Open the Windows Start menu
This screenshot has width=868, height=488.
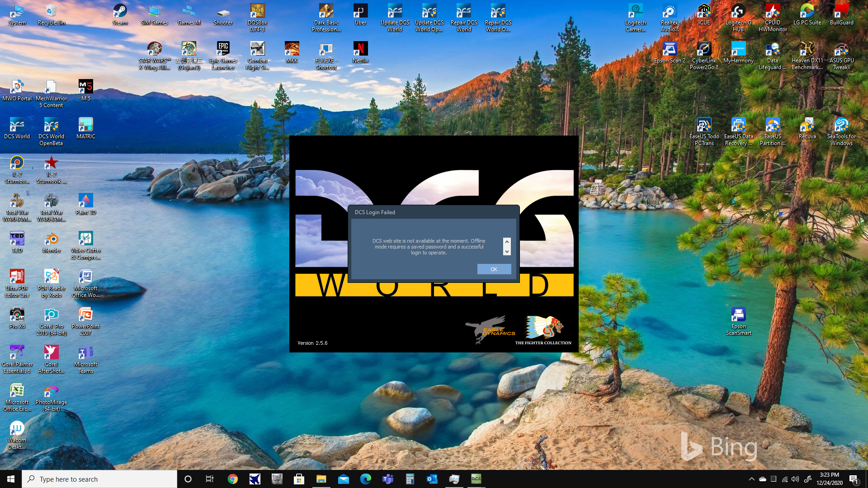[x=11, y=479]
